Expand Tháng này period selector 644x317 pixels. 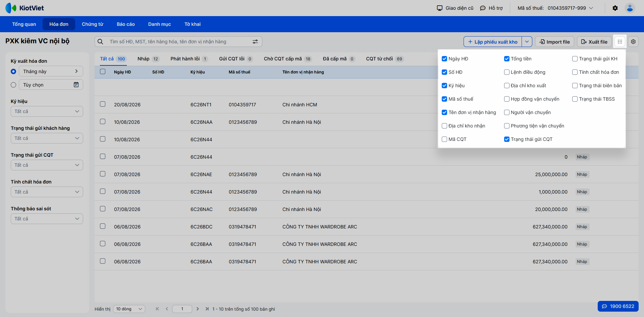(51, 71)
